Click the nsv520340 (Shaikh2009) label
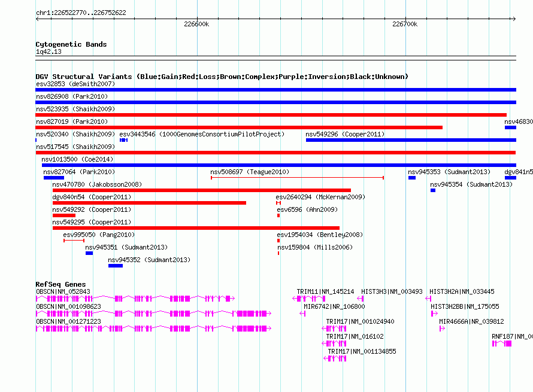The height and width of the screenshot is (392, 533). 75,134
